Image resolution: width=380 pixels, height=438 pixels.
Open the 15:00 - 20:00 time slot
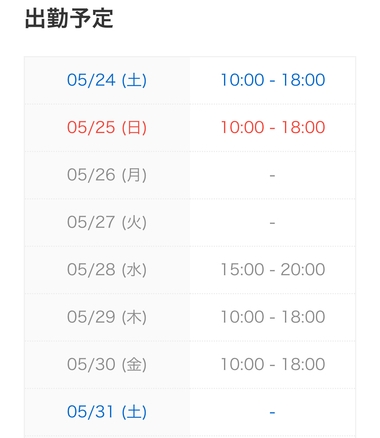[273, 269]
